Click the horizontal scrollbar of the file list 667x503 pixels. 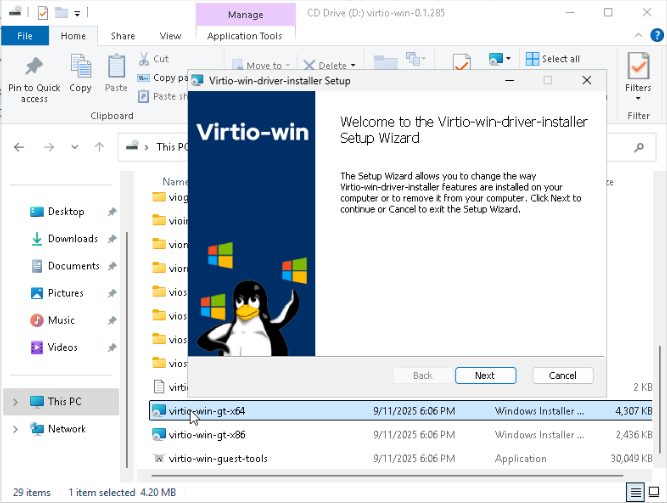click(x=387, y=475)
